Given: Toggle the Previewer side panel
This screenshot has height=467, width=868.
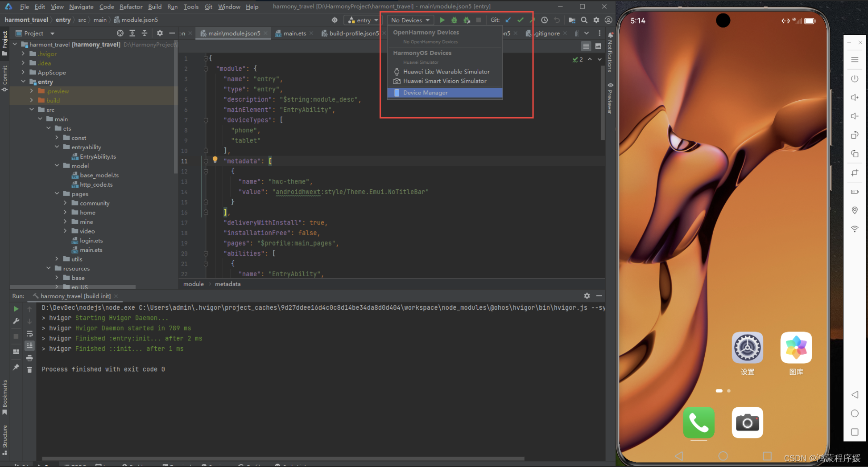Looking at the screenshot, I should click(x=610, y=98).
